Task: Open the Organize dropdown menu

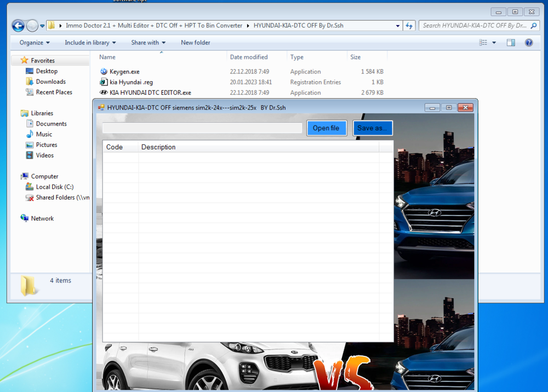Action: pyautogui.click(x=35, y=42)
